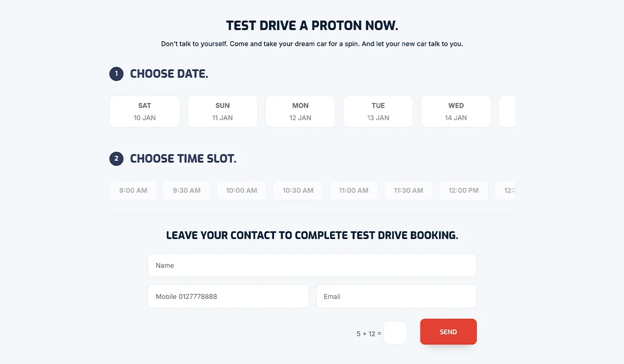Click the Mobile number input field
The image size is (624, 364).
click(228, 296)
